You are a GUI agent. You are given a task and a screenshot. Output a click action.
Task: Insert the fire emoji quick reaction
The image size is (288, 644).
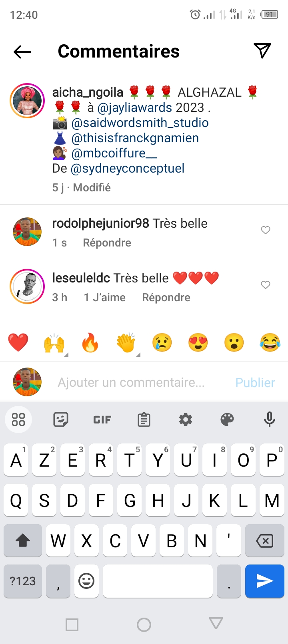(90, 343)
